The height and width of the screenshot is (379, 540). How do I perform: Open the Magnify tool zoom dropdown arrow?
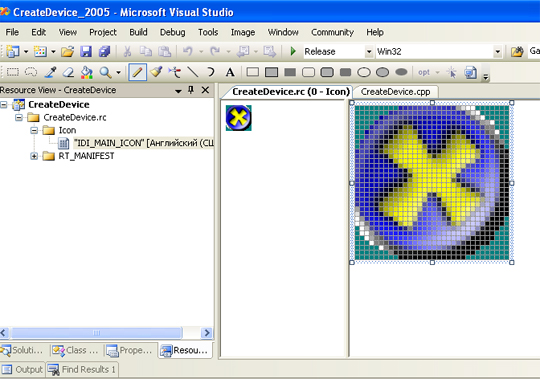pyautogui.click(x=118, y=72)
